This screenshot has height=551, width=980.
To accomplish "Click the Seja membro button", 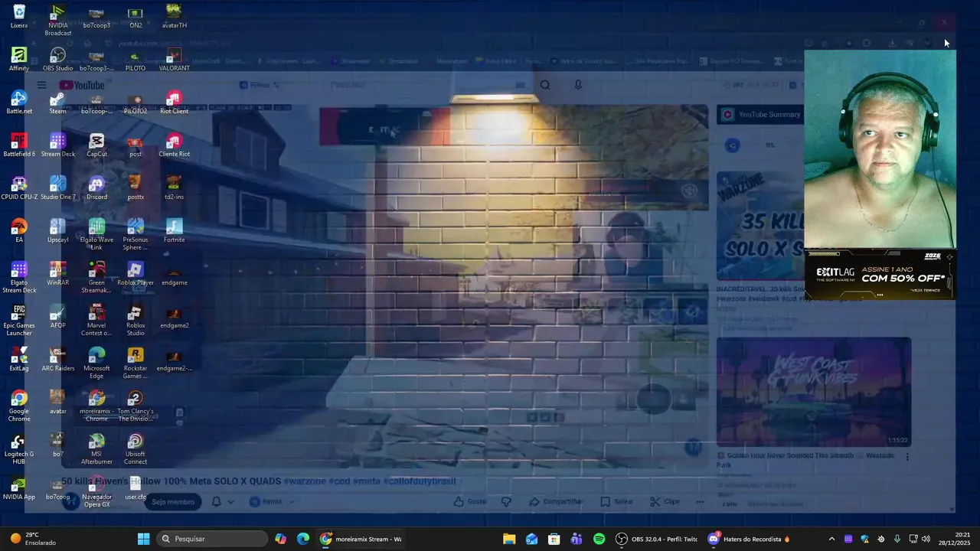I will (x=173, y=502).
